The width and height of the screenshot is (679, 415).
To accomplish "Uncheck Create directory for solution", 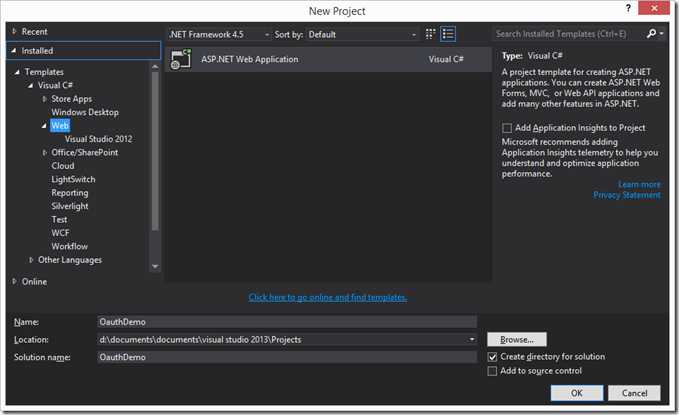I will point(492,357).
